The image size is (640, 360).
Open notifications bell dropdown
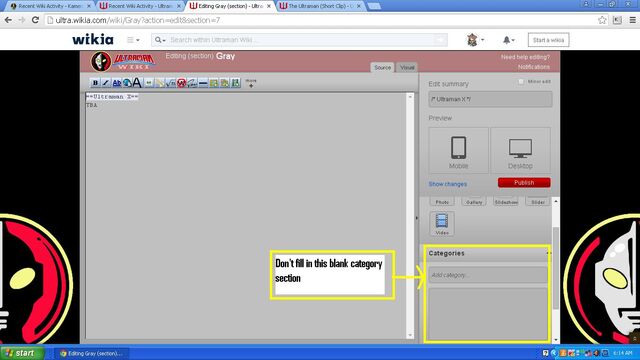509,40
